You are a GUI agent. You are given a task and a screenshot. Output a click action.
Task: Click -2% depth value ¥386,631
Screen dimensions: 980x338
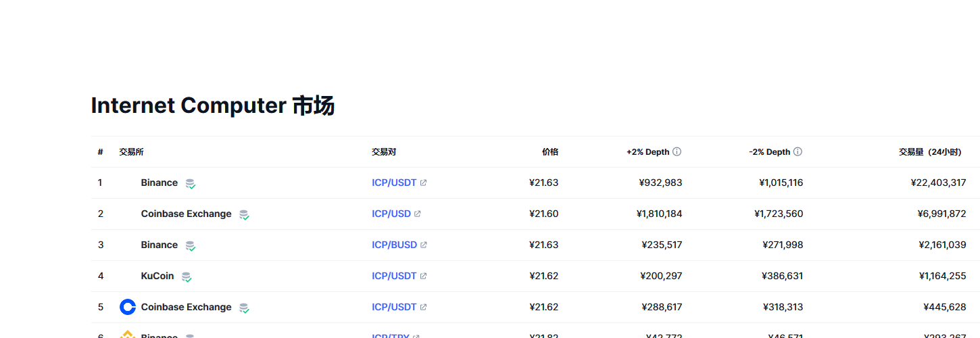783,276
